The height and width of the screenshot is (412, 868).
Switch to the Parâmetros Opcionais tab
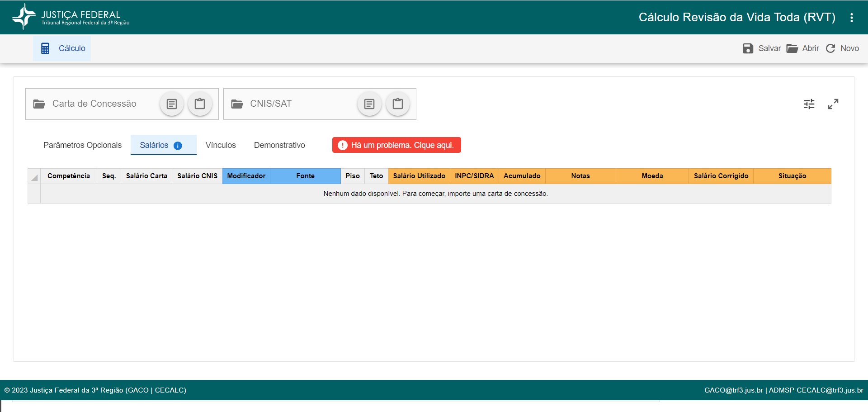[x=82, y=145]
